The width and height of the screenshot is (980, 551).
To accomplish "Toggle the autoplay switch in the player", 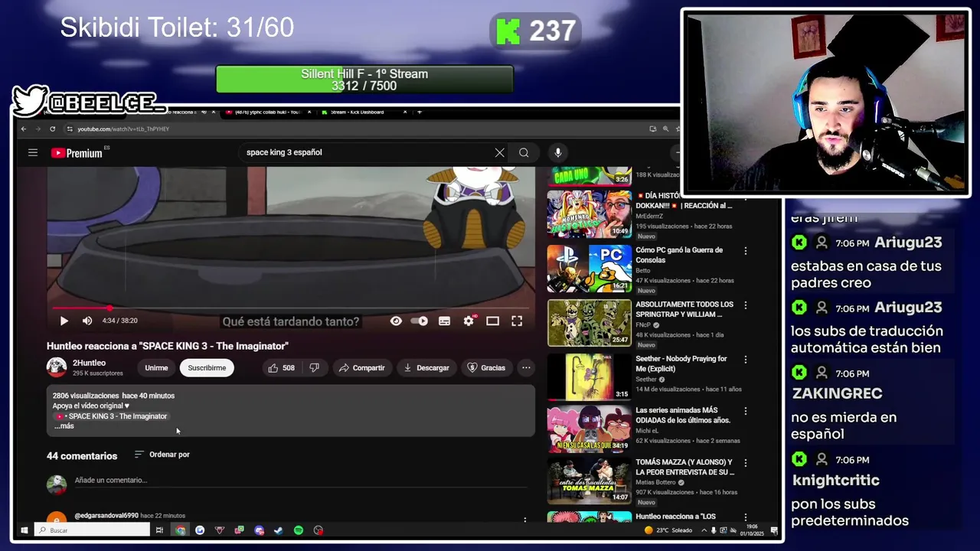I will [420, 321].
